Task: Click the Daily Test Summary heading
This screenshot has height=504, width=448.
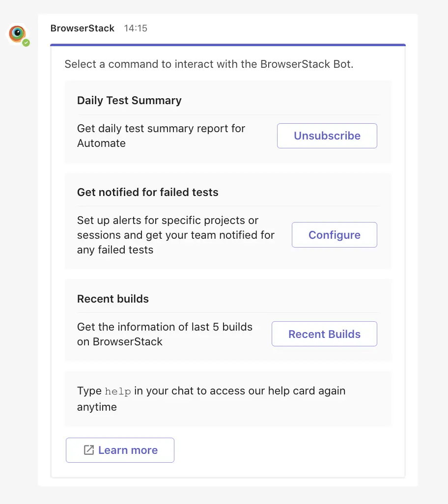Action: [129, 101]
